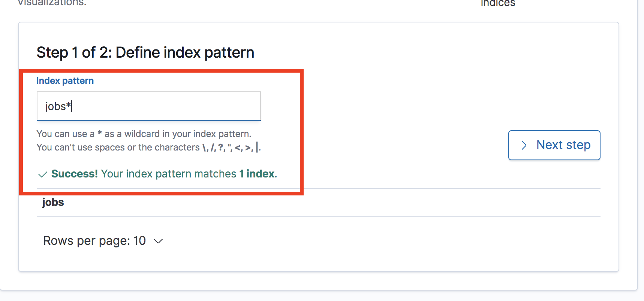Image resolution: width=644 pixels, height=301 pixels.
Task: Click the wildcard help text line
Action: pos(144,134)
